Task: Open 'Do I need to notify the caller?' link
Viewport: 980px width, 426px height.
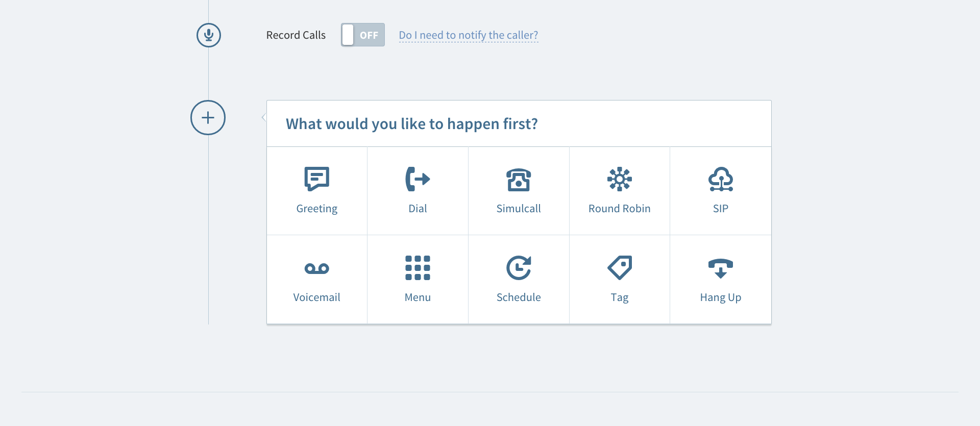Action: tap(468, 35)
